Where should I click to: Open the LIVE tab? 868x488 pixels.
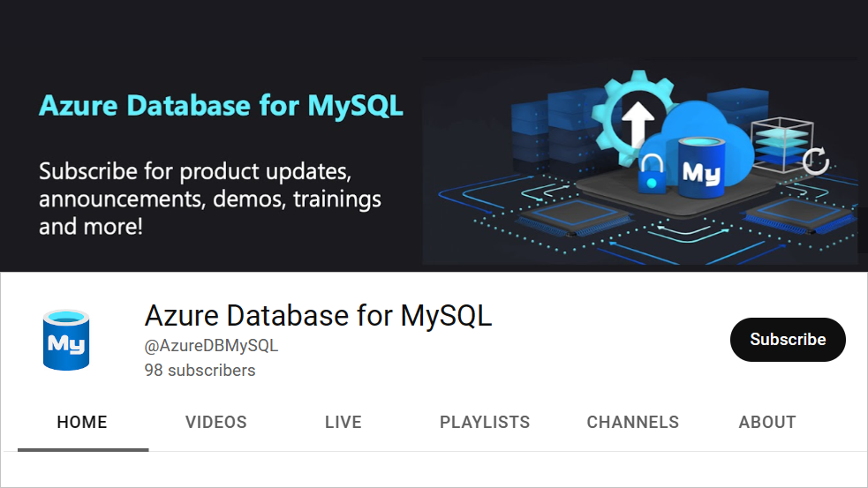(x=343, y=422)
